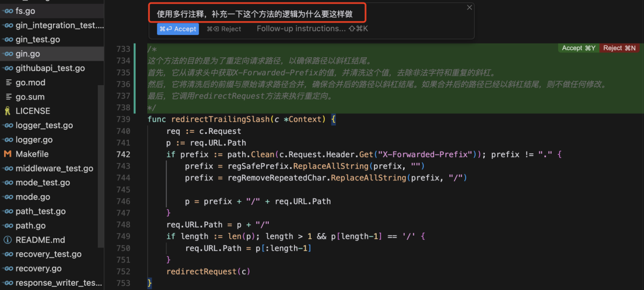Click line number 742 in gutter

[123, 154]
